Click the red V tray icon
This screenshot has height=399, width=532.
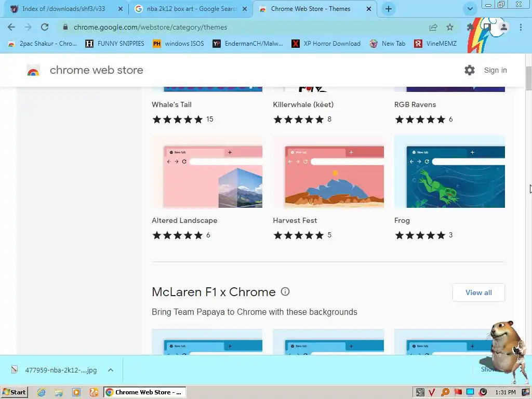[x=432, y=393]
